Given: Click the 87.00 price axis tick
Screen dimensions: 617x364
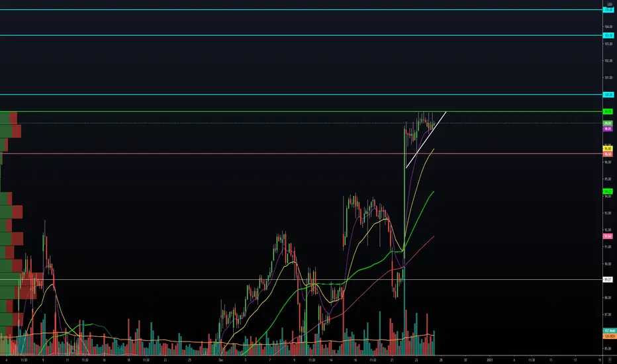Looking at the screenshot, I should pyautogui.click(x=608, y=314).
